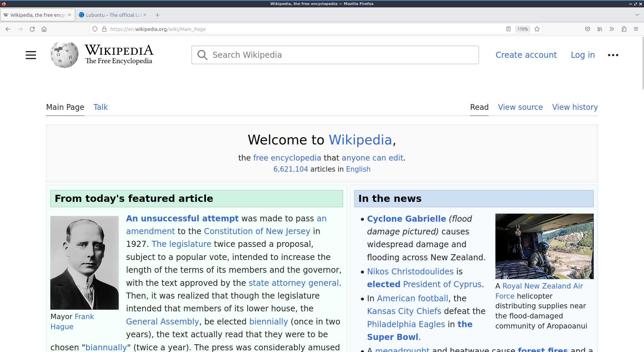Open list all tabs dropdown

click(637, 15)
